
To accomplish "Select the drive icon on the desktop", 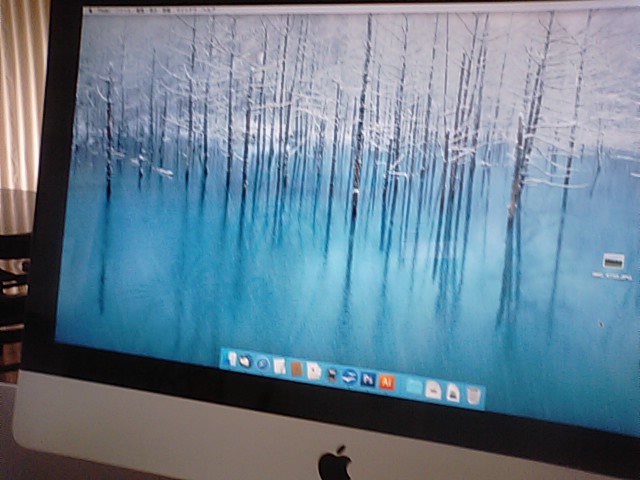I will 611,260.
